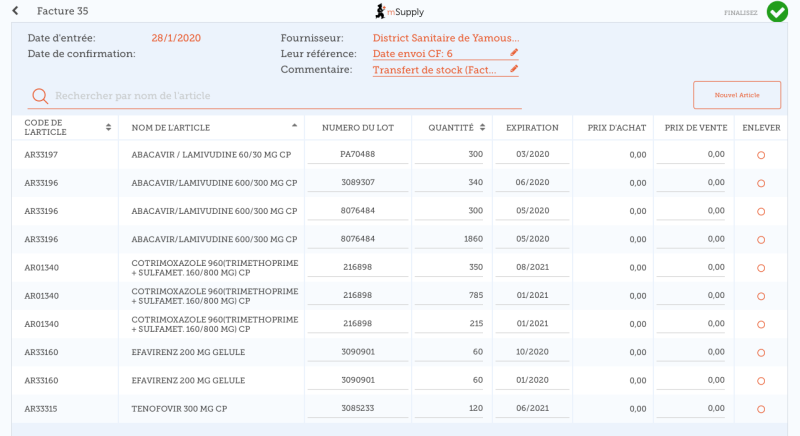The image size is (800, 436).
Task: Edit lot number PA70488 field
Action: pos(358,155)
